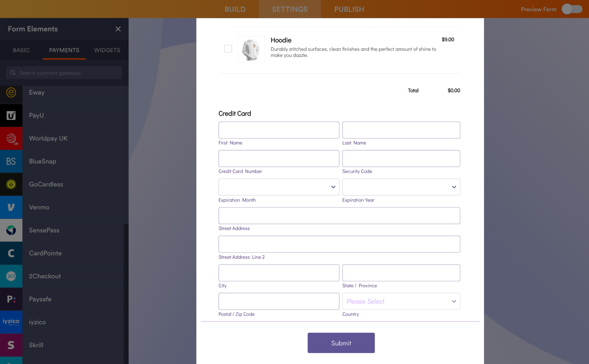Click the 2Checkout logo icon
Viewport: 589px width, 364px height.
[x=11, y=276]
